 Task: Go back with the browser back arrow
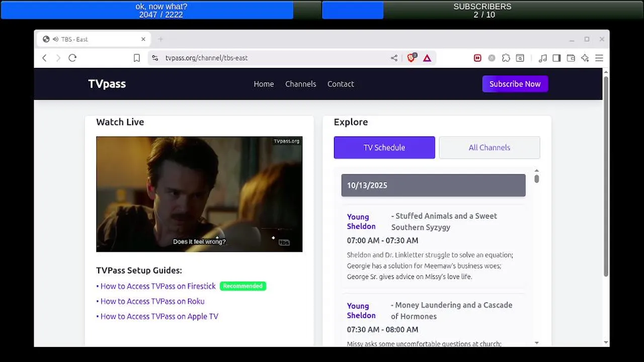(x=44, y=58)
